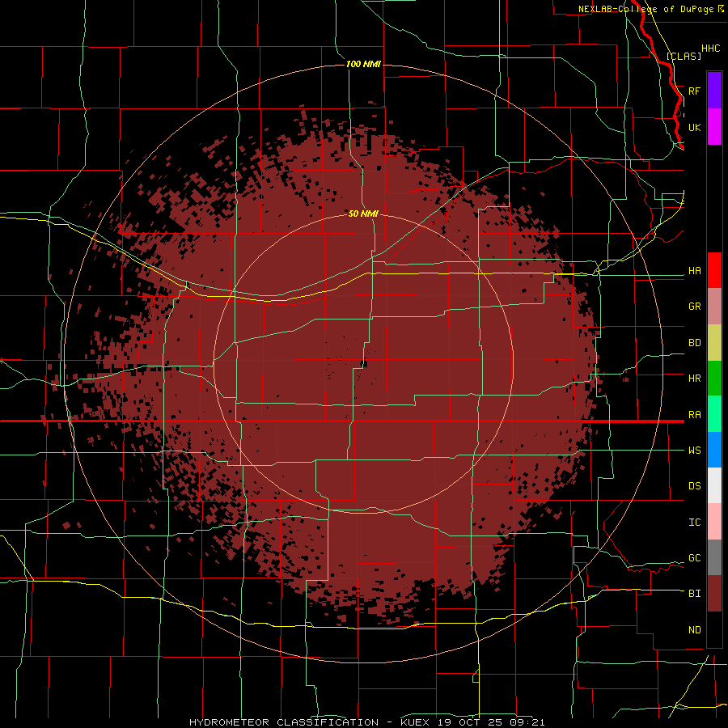Click the dark green HR swatch
The image size is (728, 728).
pyautogui.click(x=714, y=378)
